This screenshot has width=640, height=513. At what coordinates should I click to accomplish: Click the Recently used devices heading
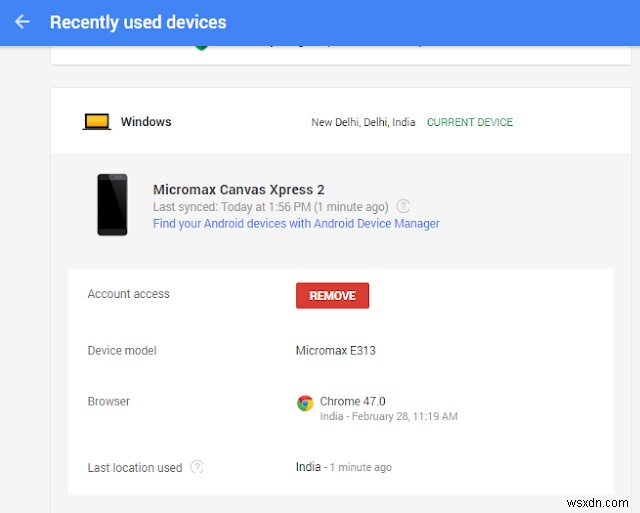click(138, 22)
